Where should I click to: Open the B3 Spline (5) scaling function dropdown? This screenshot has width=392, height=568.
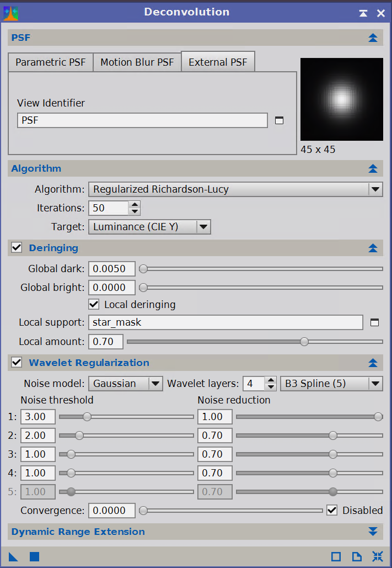pyautogui.click(x=331, y=384)
